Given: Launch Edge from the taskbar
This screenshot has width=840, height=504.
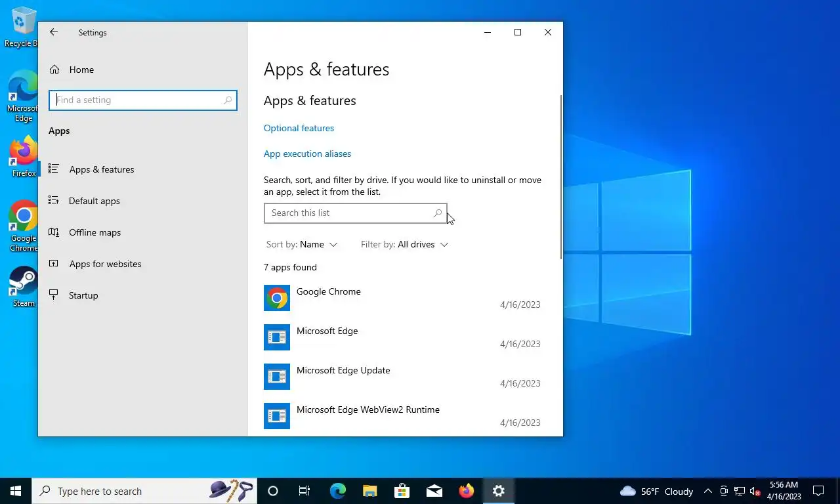Looking at the screenshot, I should pos(337,491).
